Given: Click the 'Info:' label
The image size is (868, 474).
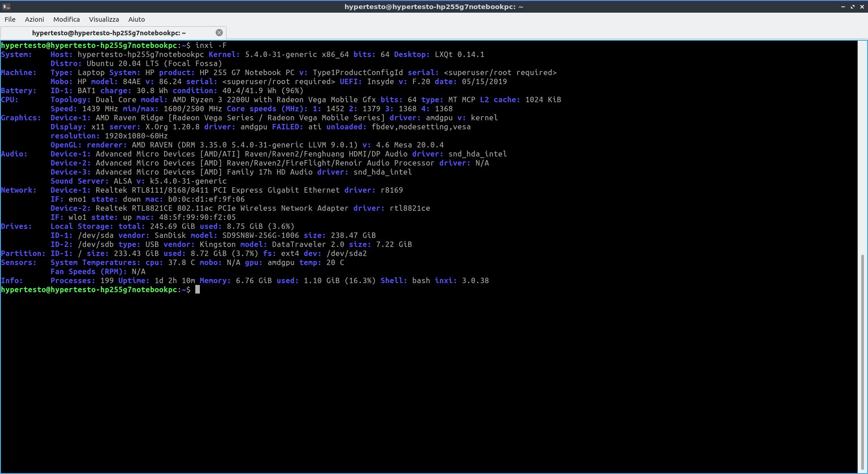Looking at the screenshot, I should click(12, 280).
